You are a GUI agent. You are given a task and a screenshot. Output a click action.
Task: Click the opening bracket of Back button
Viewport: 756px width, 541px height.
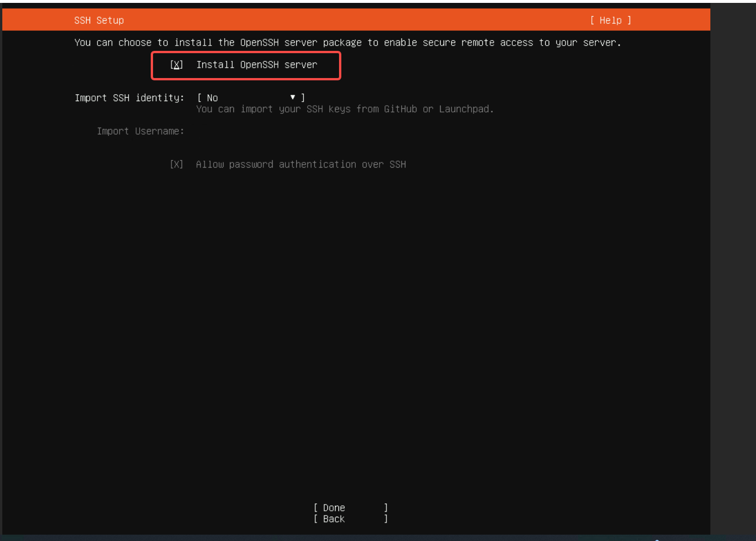[316, 519]
